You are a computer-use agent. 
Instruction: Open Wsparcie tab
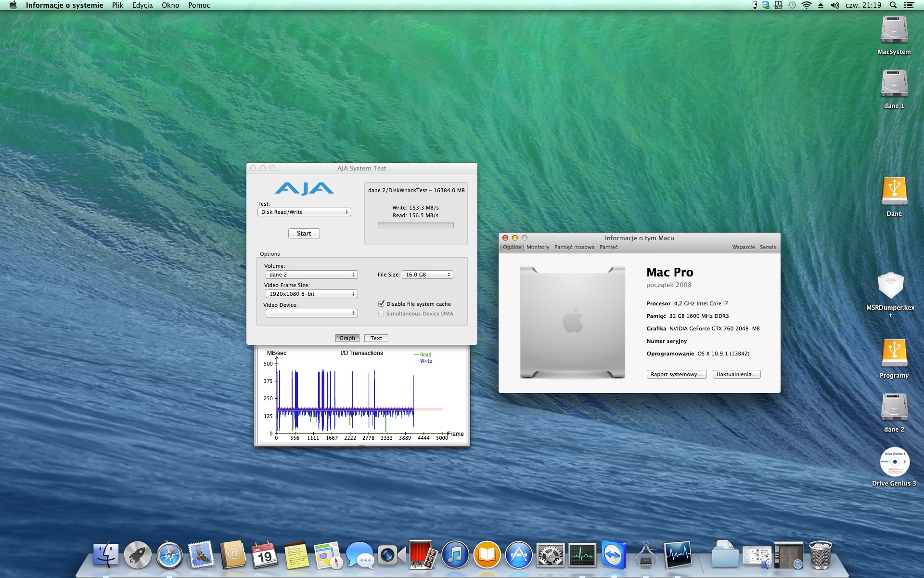click(x=744, y=247)
